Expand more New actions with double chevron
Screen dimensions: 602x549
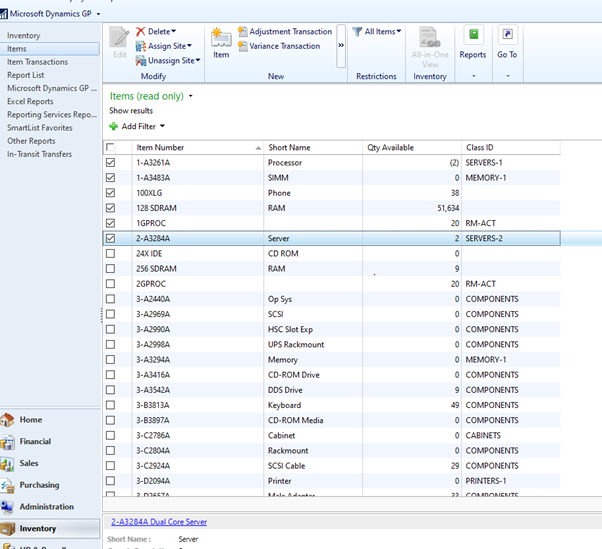click(x=341, y=45)
